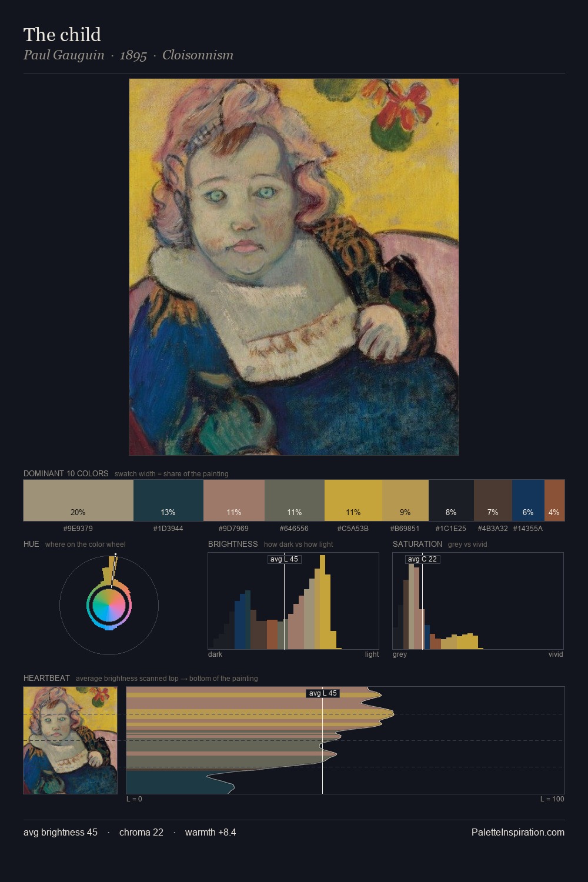Pick the dusty rose swatch #9D7969

[x=234, y=500]
